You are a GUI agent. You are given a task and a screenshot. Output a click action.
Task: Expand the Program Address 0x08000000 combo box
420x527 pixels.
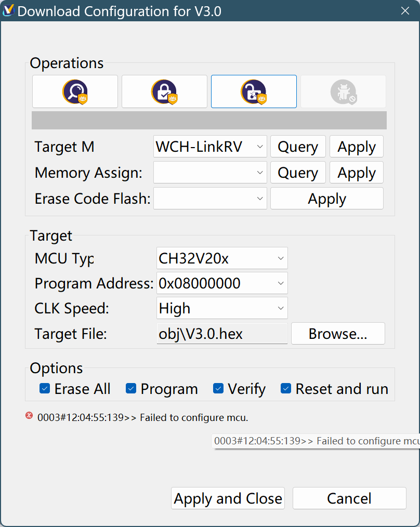coord(222,283)
